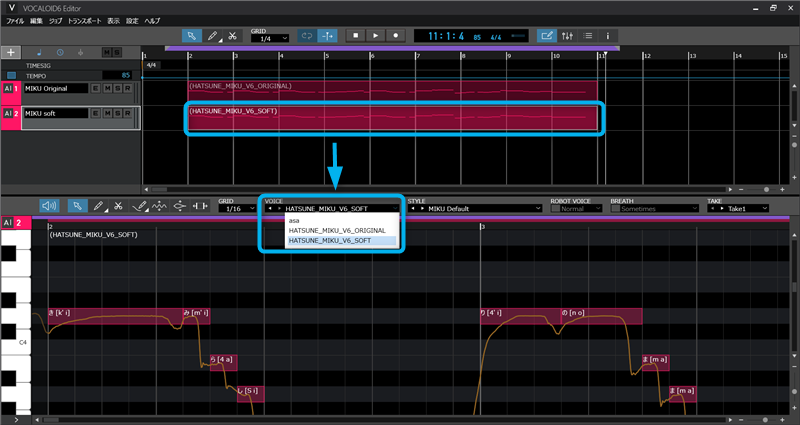Select the note length adjust tool

(x=200, y=206)
